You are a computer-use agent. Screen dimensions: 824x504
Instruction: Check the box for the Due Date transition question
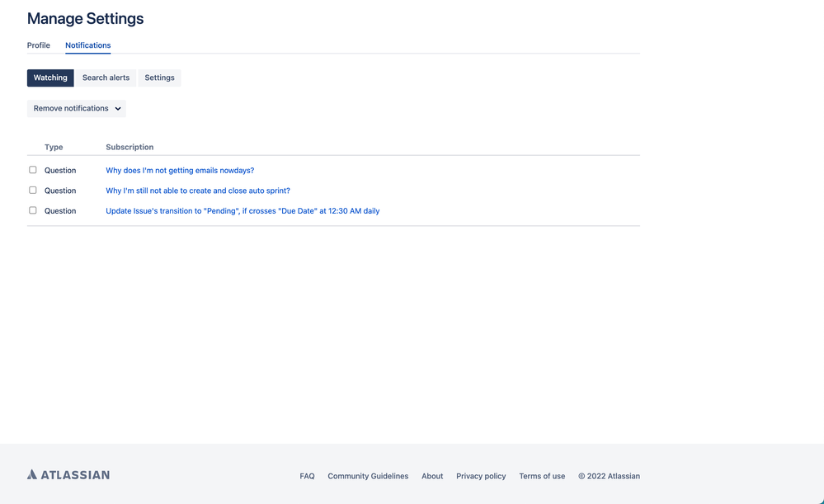32,210
